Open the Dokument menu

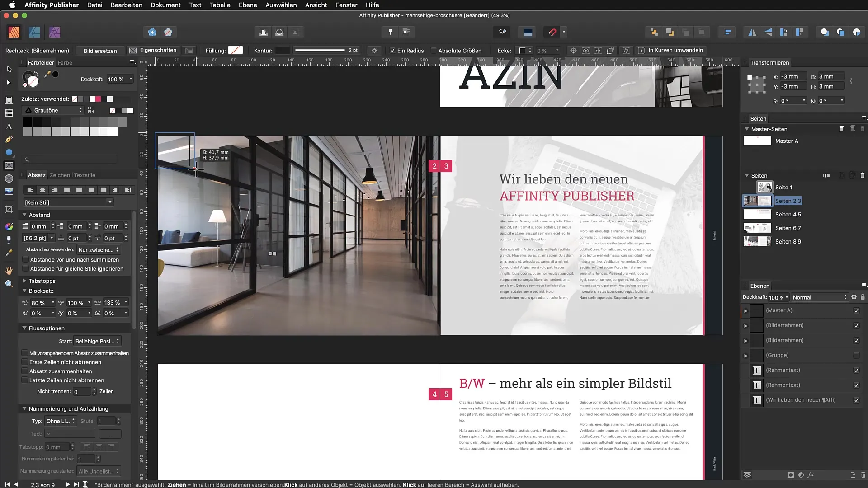click(x=165, y=5)
